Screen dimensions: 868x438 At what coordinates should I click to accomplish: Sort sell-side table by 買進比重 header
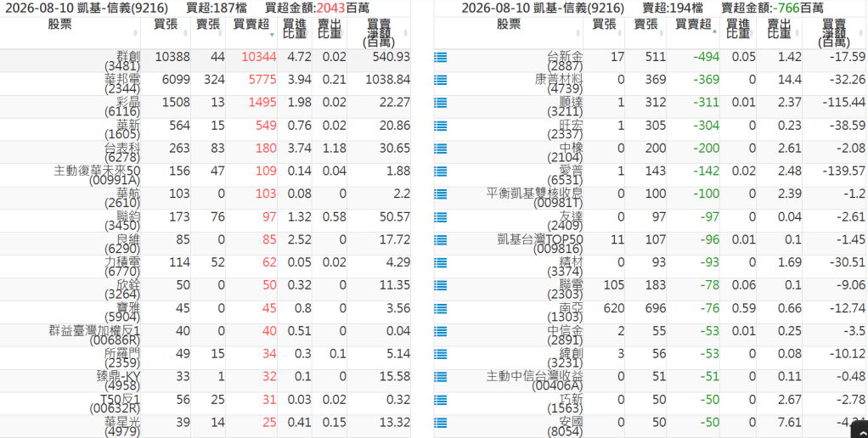click(738, 33)
